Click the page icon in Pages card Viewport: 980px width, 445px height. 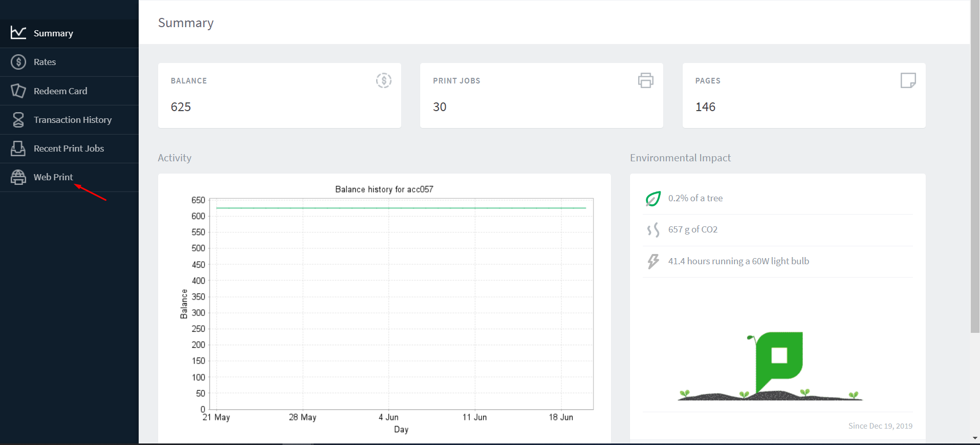908,80
